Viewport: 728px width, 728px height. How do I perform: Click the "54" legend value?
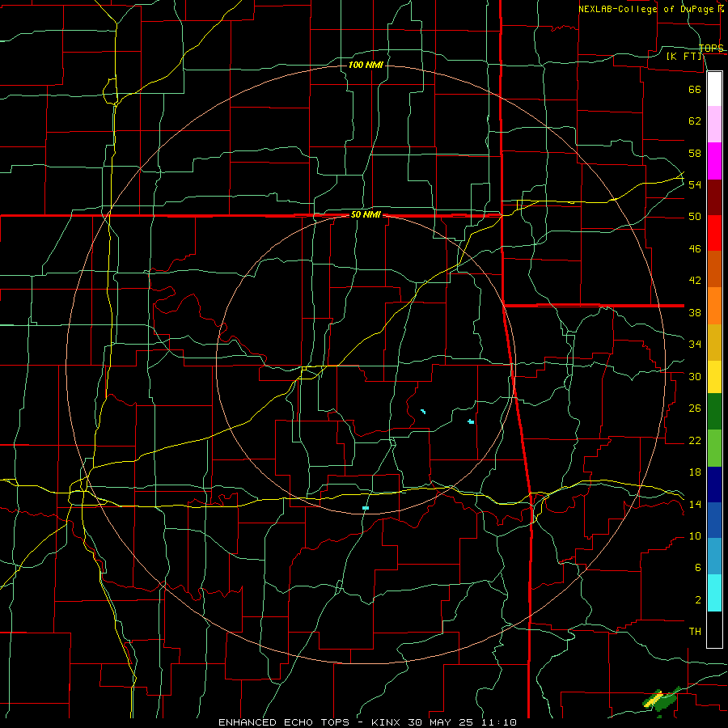(x=695, y=184)
